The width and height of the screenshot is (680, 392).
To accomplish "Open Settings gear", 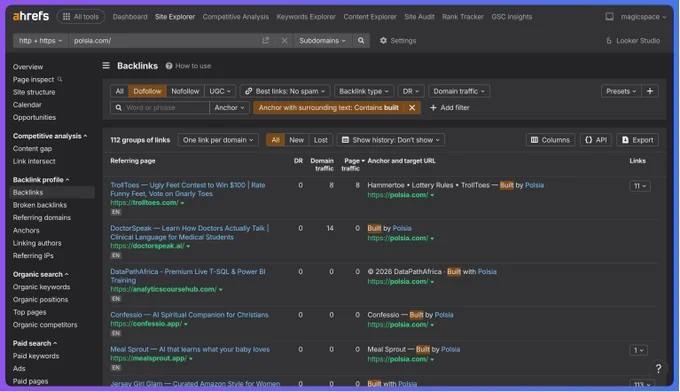I will (398, 40).
